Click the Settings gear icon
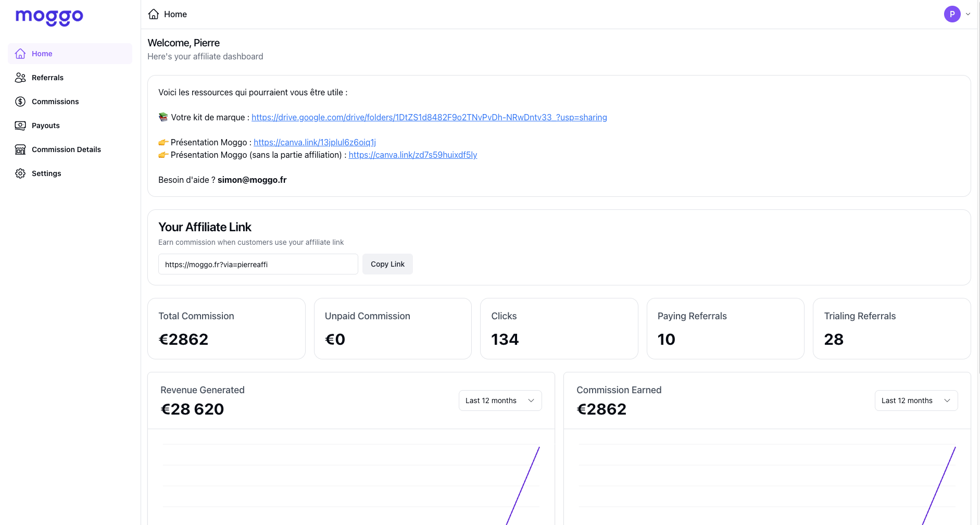Screen dimensions: 980x525 click(x=20, y=173)
